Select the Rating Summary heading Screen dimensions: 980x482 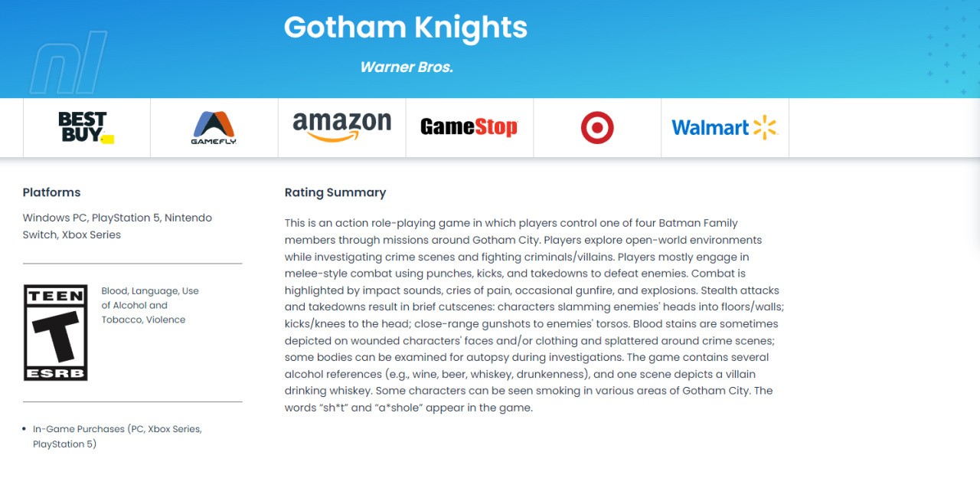click(x=335, y=192)
